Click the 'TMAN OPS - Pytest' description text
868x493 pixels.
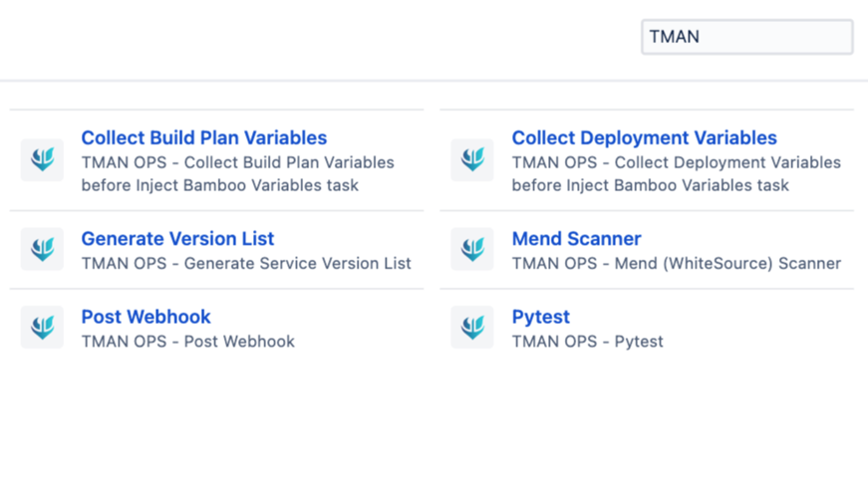click(587, 342)
